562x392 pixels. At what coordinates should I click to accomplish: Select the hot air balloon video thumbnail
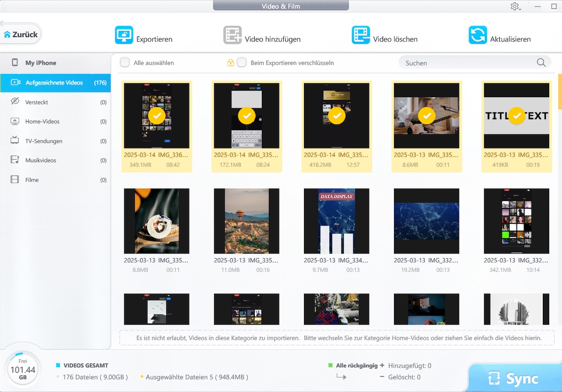246,221
